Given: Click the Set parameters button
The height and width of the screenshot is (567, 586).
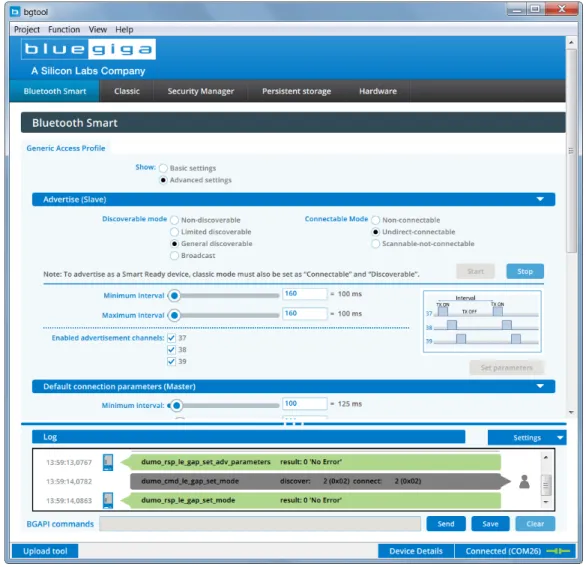Looking at the screenshot, I should 506,368.
